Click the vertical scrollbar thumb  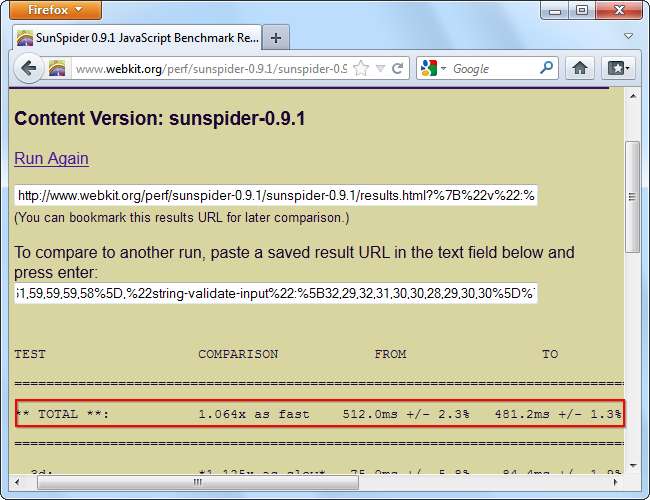point(633,197)
